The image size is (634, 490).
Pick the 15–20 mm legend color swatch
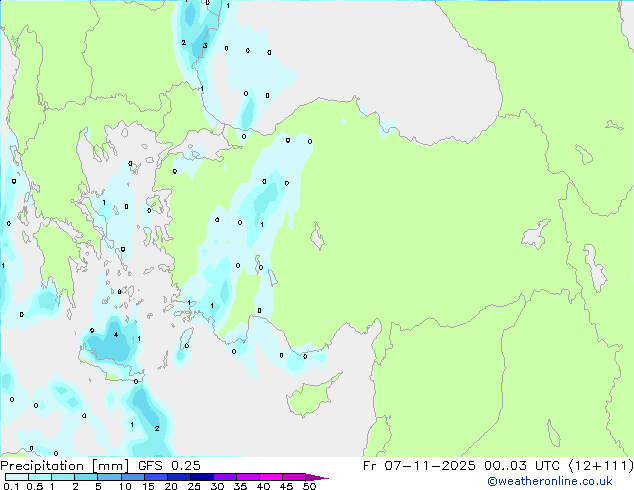coord(156,477)
